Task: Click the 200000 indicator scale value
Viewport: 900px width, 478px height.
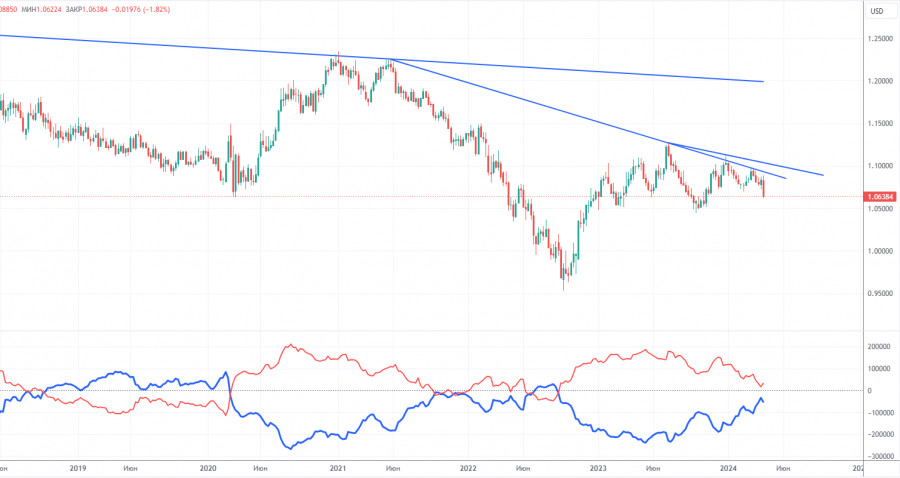Action: (878, 347)
